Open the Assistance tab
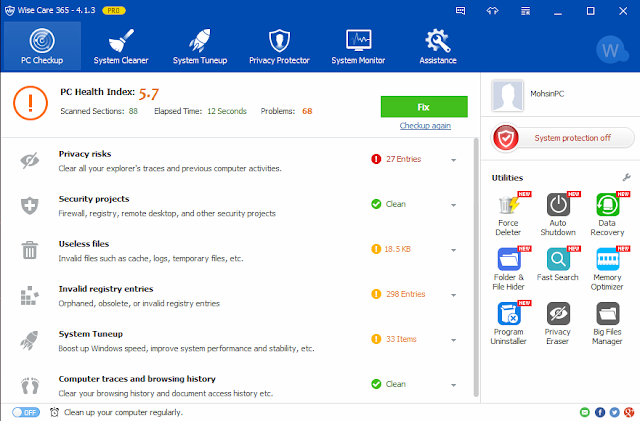Screen dimensions: 640x421 [438, 47]
